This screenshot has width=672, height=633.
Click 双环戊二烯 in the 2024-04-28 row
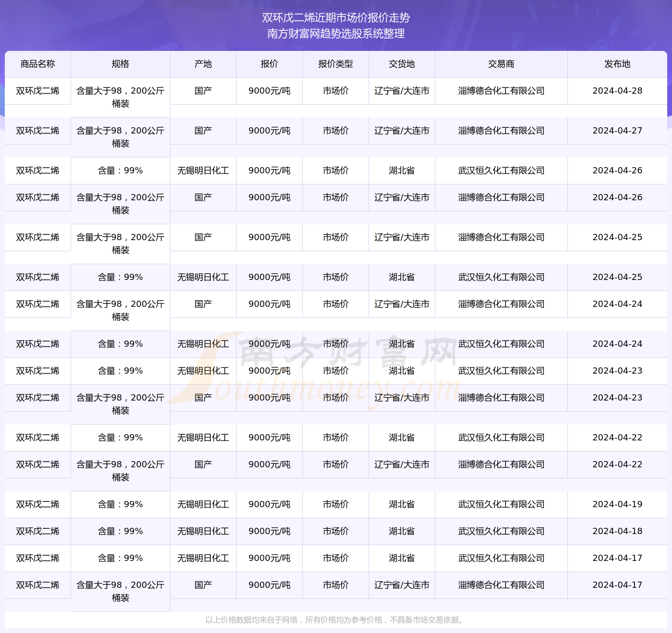pyautogui.click(x=38, y=91)
